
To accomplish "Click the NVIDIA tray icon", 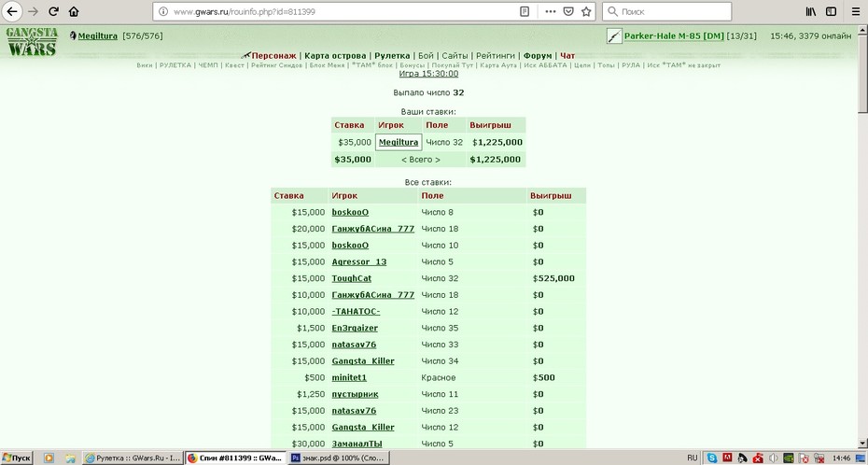I will click(789, 458).
